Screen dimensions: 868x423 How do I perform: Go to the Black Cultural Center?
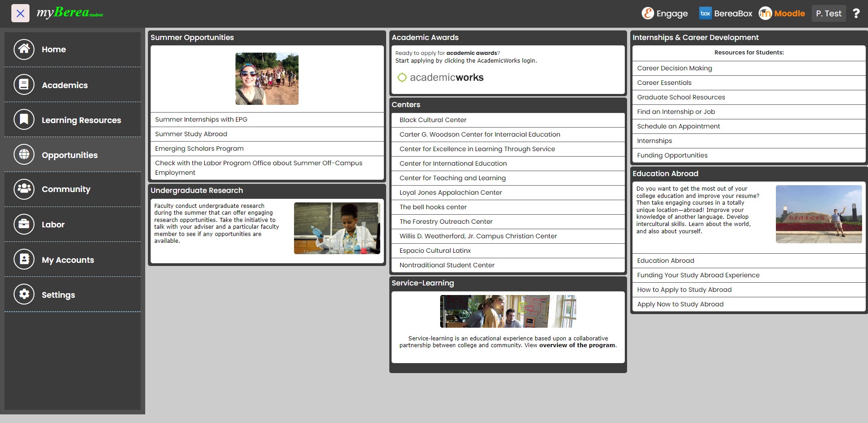433,120
